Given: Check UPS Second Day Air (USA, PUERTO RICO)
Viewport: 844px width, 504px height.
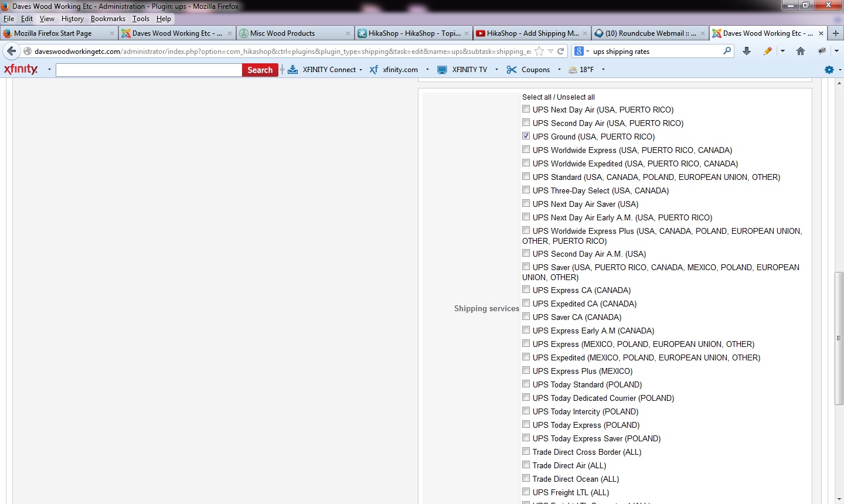Looking at the screenshot, I should [x=526, y=122].
